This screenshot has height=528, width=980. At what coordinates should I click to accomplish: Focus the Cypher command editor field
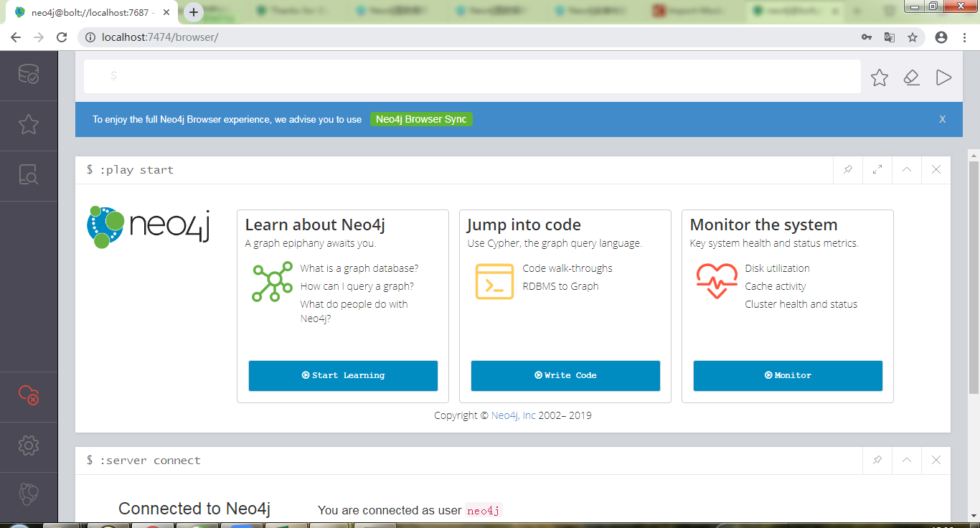pos(472,76)
